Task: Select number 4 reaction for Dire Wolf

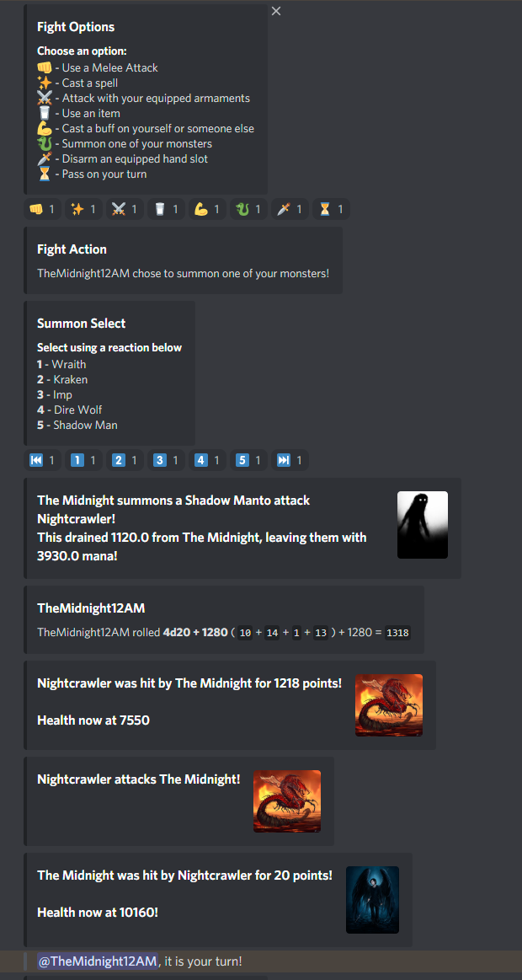Action: pyautogui.click(x=207, y=461)
